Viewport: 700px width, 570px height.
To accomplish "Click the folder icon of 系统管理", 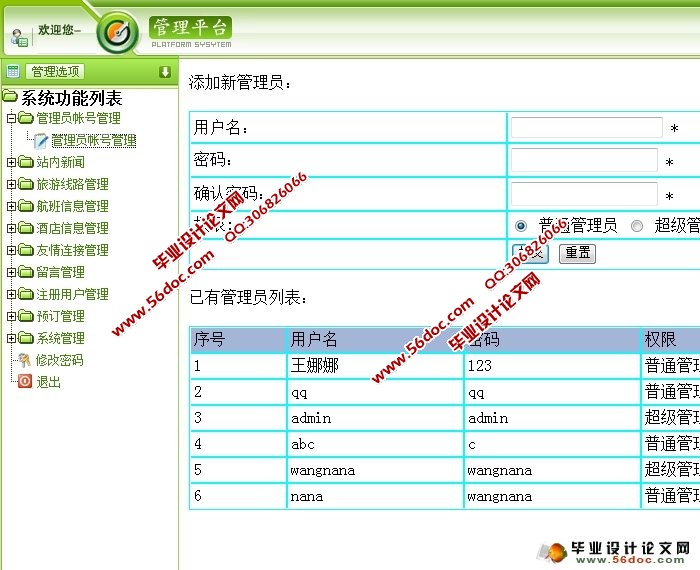I will 26,337.
